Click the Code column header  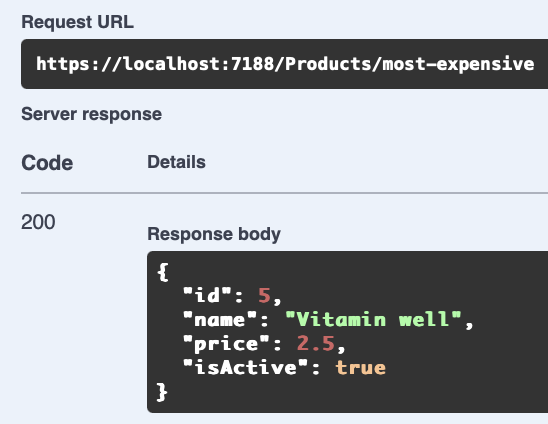click(47, 163)
